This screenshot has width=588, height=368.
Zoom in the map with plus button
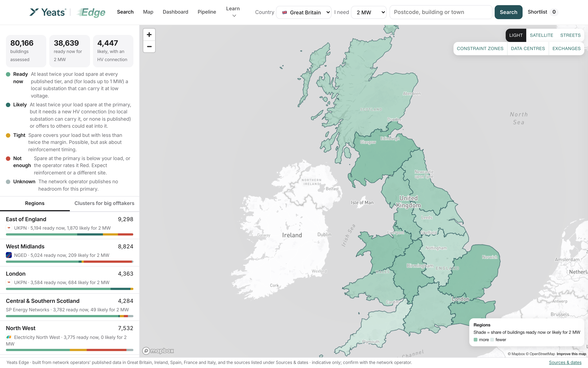149,35
